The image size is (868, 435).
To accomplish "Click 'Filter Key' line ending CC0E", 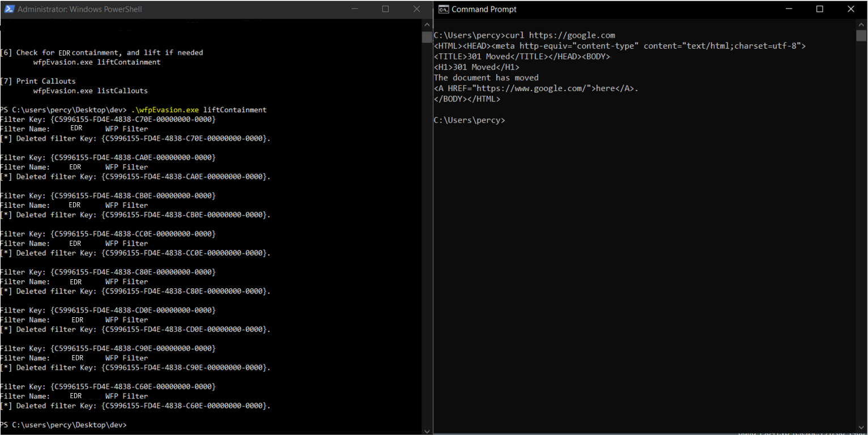I will point(108,234).
